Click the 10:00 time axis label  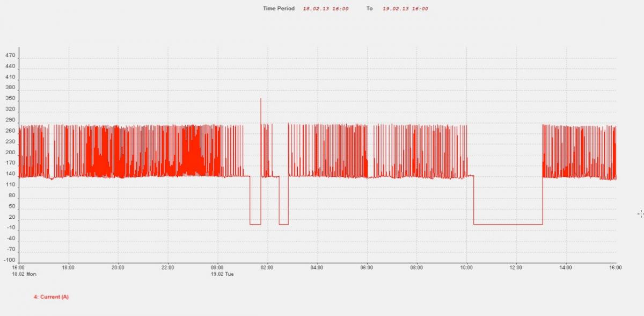466,267
